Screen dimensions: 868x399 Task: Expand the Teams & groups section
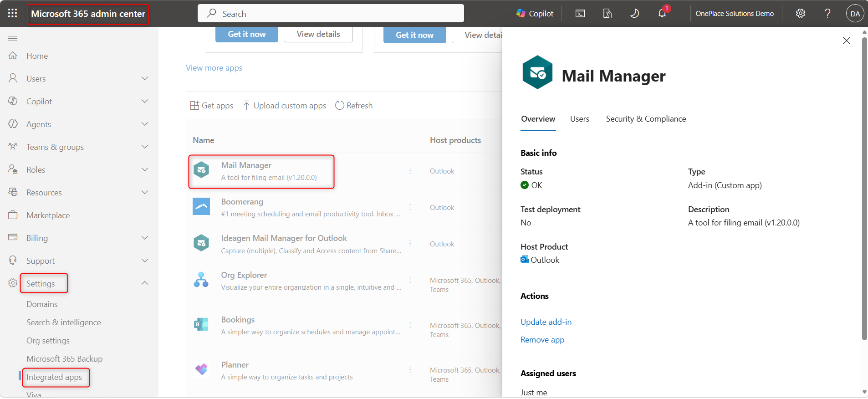(145, 147)
